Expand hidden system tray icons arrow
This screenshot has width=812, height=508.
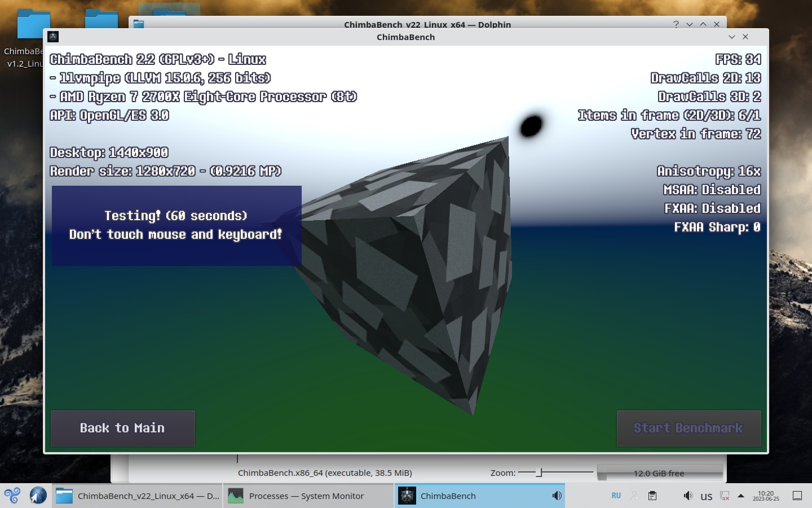pos(741,496)
